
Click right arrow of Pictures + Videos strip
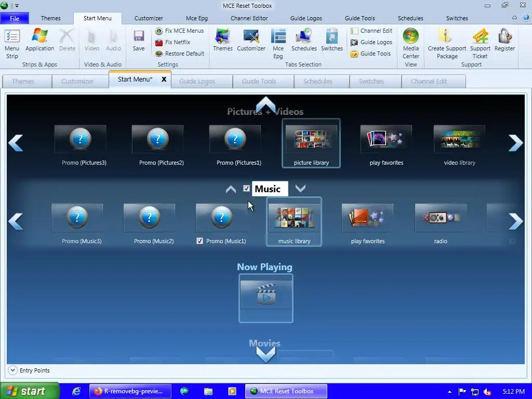[516, 143]
